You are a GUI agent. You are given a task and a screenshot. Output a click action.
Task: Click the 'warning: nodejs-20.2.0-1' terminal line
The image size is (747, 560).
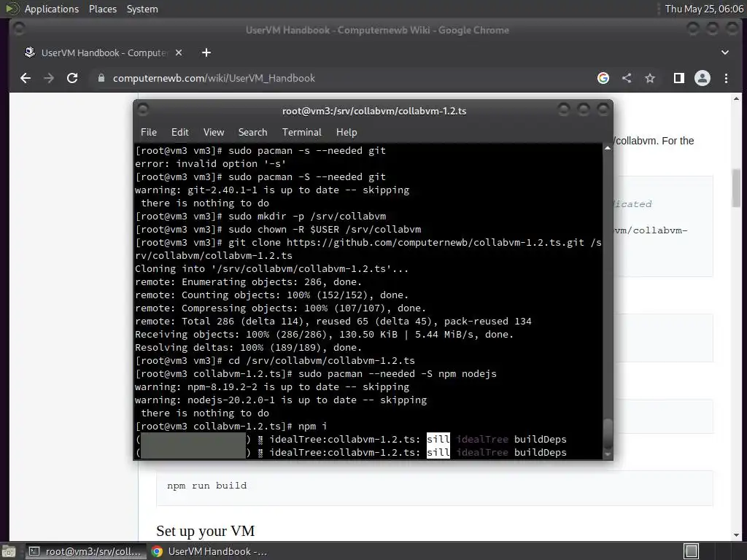pyautogui.click(x=281, y=400)
